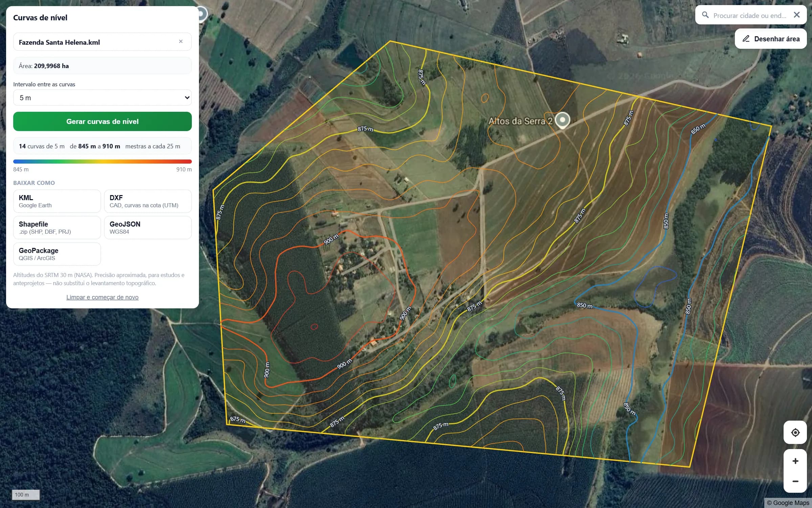This screenshot has height=508, width=812.
Task: Click the Altos da Serra 2 map pin
Action: [x=563, y=120]
